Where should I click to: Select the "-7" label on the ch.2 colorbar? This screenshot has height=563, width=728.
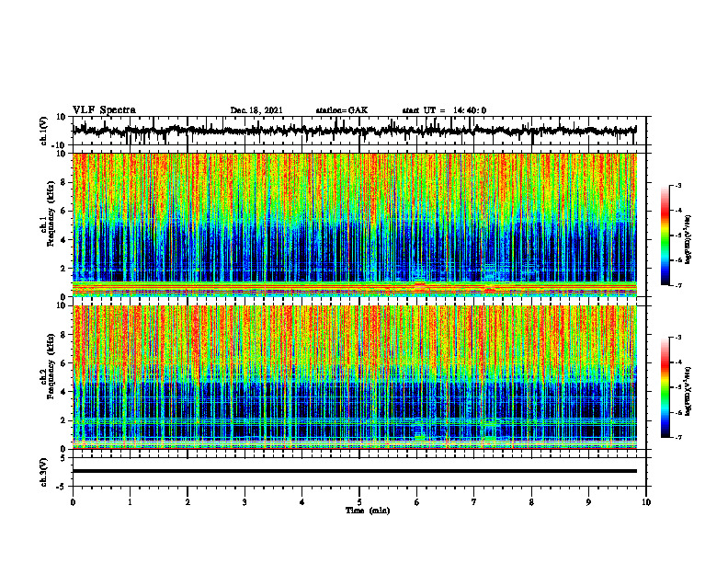[x=678, y=437]
